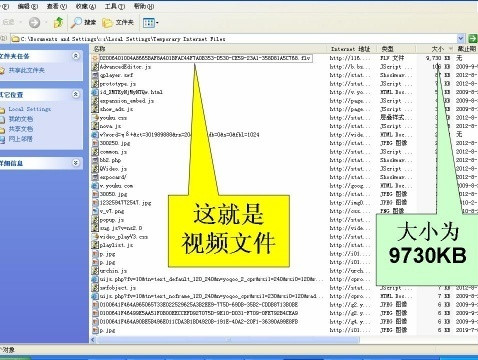Open the 查看(V) menu
Screen dimensions: 478x360
pyautogui.click(x=57, y=6)
